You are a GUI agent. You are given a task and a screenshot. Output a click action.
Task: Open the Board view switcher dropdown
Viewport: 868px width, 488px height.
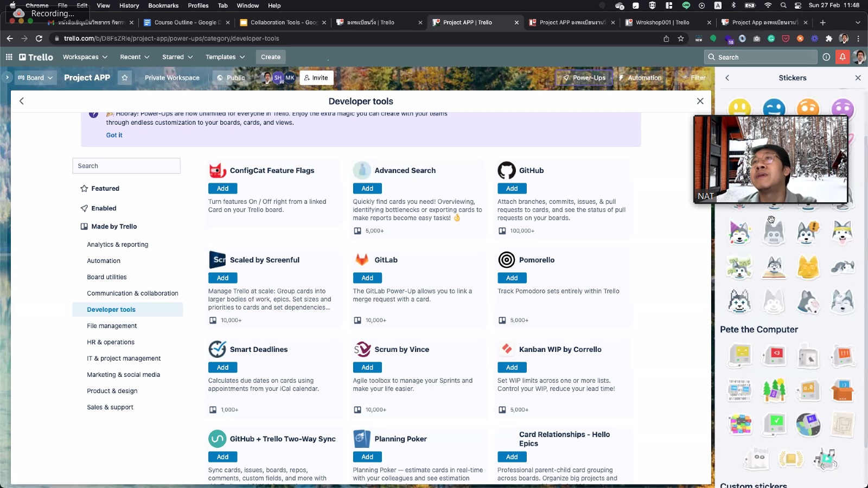(x=35, y=78)
